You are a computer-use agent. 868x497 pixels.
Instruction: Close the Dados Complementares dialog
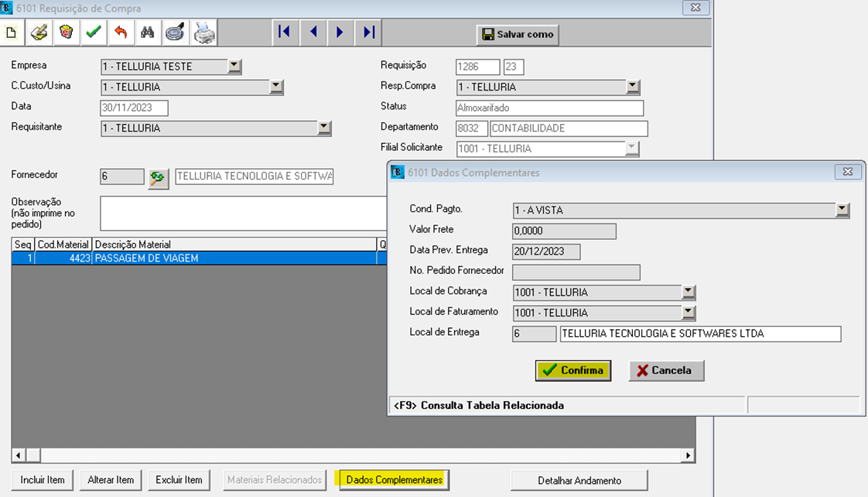pos(848,172)
